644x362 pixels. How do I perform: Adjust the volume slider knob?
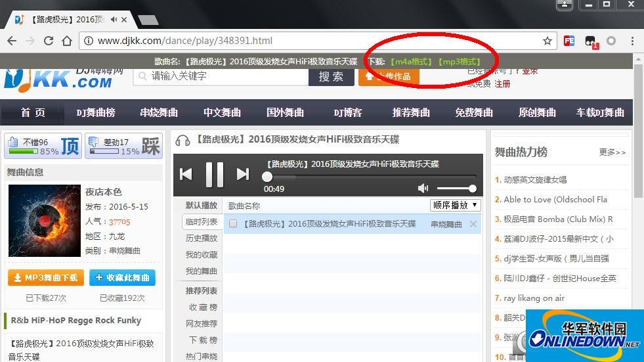(473, 189)
